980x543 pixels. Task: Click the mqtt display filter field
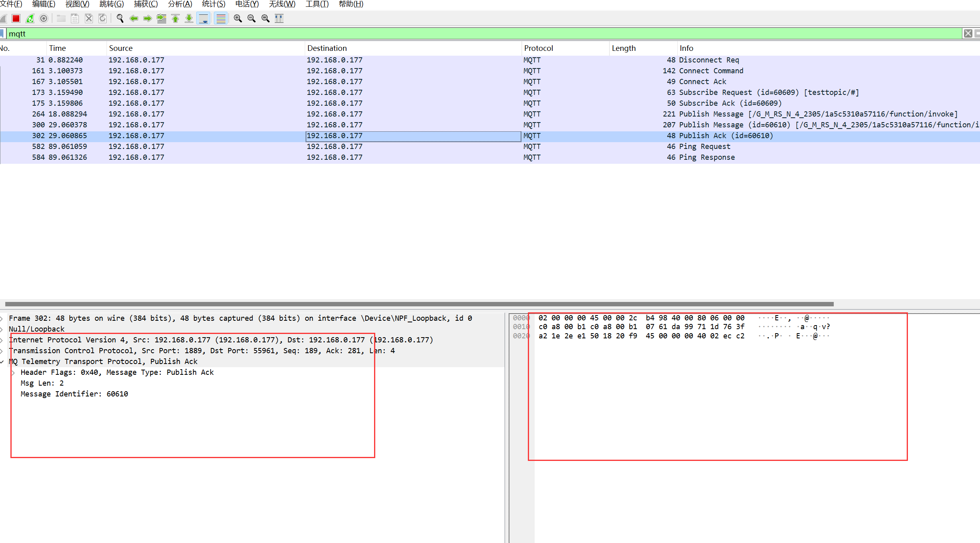483,34
